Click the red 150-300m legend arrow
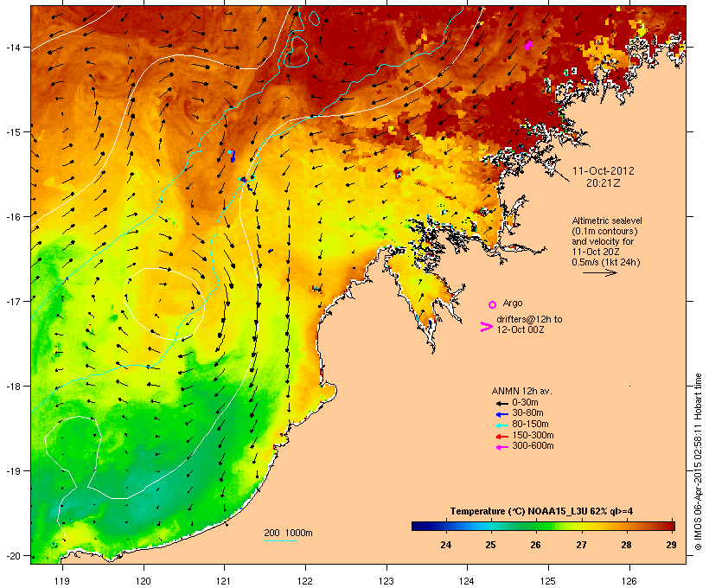 [x=501, y=437]
